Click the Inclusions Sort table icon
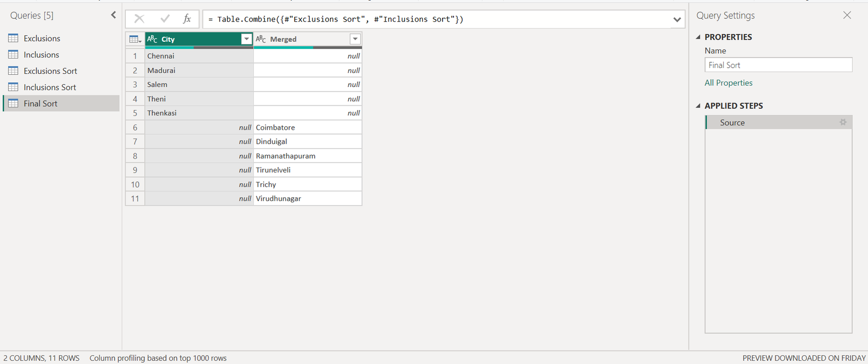This screenshot has width=868, height=364. point(14,87)
